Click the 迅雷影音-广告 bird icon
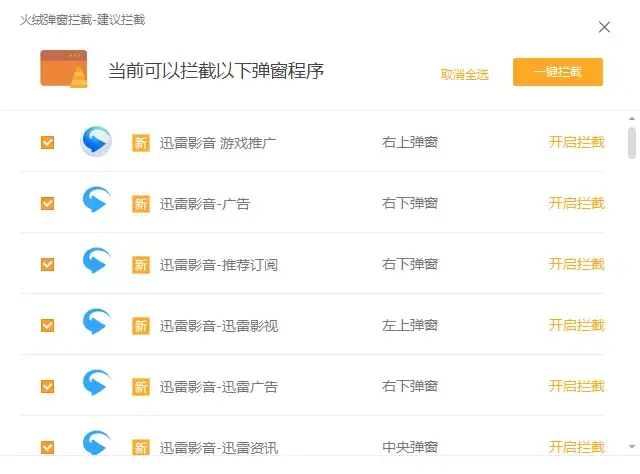 (x=96, y=203)
